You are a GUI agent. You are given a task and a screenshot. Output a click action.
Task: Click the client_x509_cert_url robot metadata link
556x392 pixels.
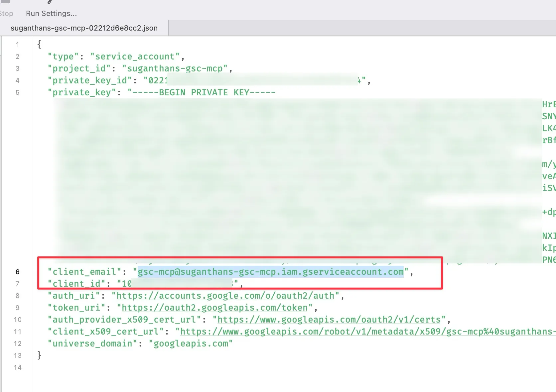(366, 332)
